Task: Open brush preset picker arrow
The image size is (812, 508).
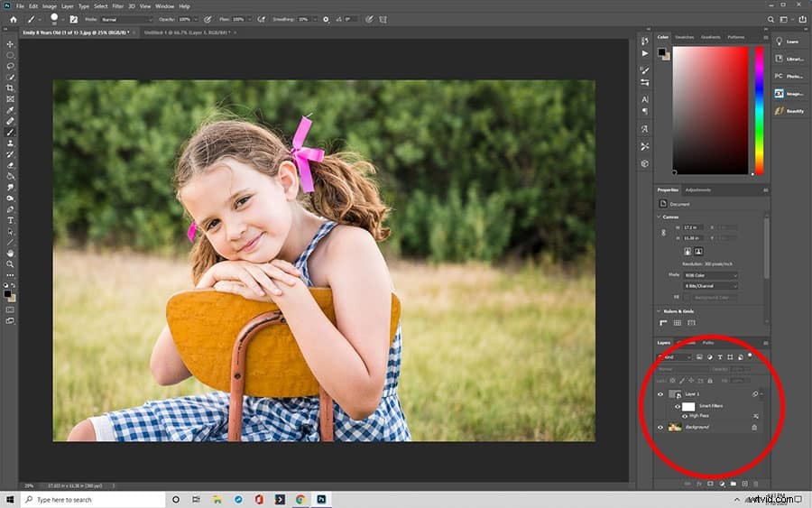Action: point(62,20)
